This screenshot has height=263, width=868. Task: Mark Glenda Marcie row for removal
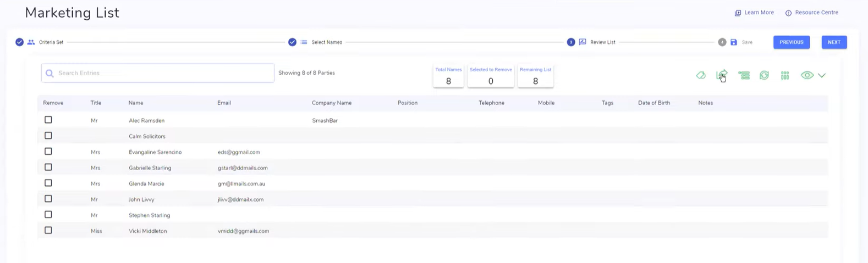(48, 183)
